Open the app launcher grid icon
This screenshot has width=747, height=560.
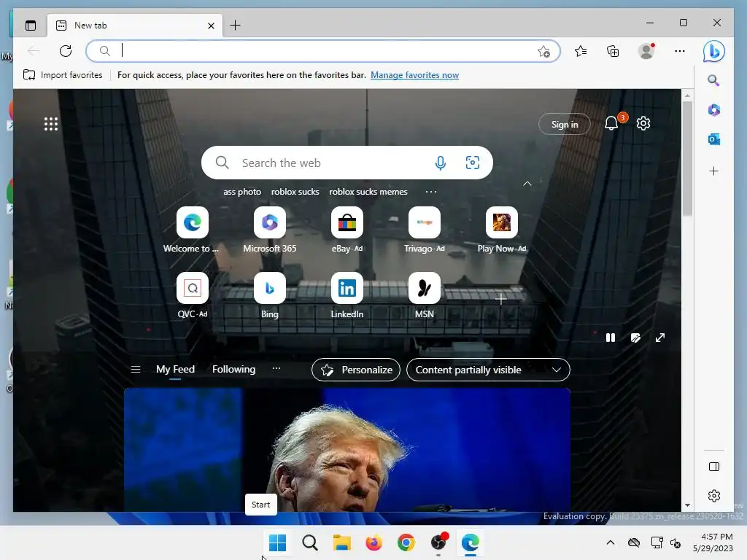pos(51,124)
